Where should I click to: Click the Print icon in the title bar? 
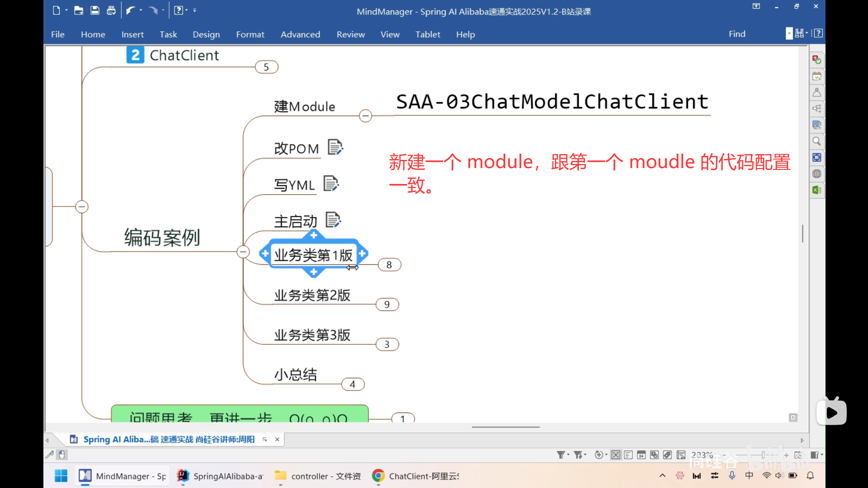pos(111,10)
